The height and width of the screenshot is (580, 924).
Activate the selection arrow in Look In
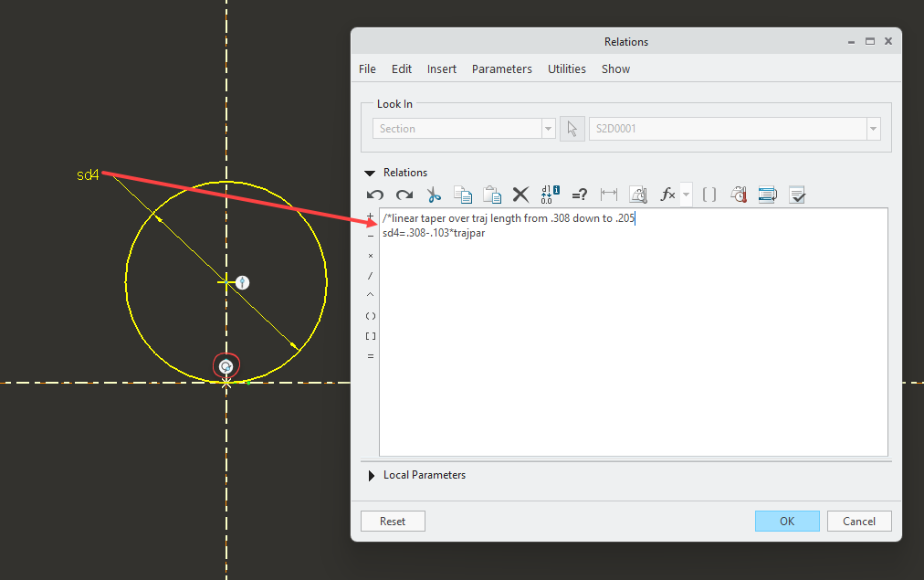pos(572,128)
